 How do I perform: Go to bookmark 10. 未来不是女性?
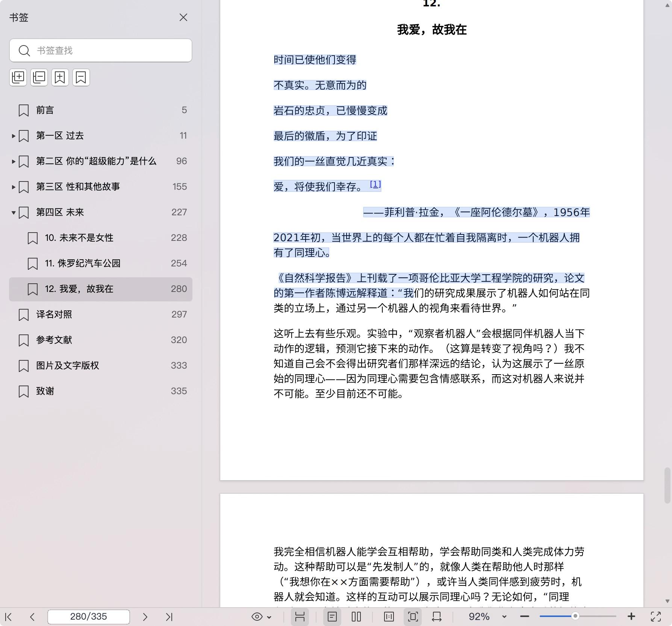point(101,238)
